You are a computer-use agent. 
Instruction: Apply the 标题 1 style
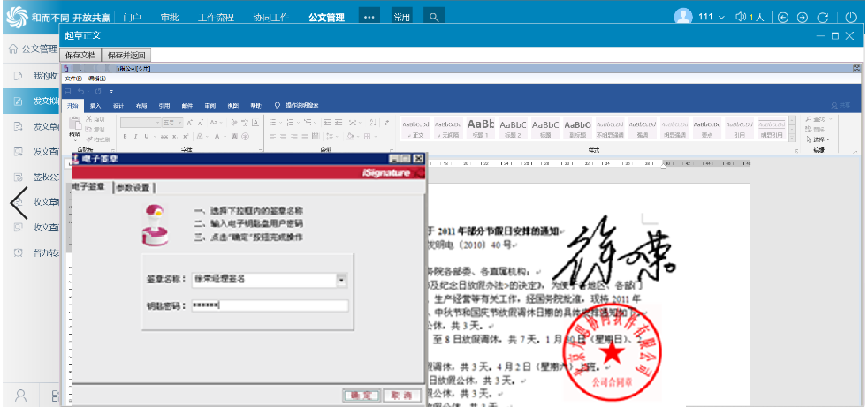(480, 129)
